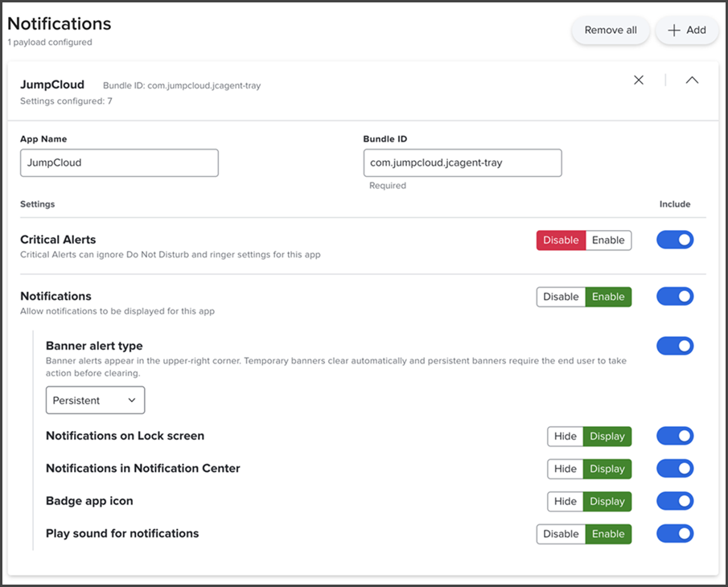The width and height of the screenshot is (728, 587).
Task: Turn off Include for Notifications on Lock screen
Action: coord(675,436)
